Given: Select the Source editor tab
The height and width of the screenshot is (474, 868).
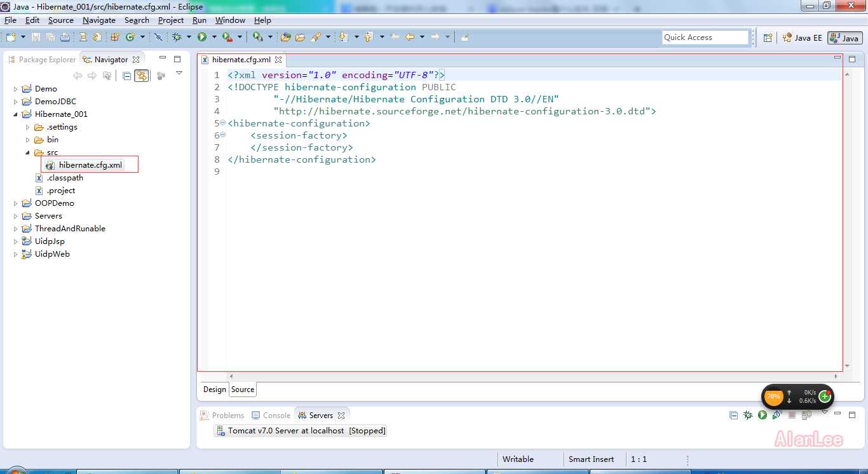Looking at the screenshot, I should pos(243,389).
